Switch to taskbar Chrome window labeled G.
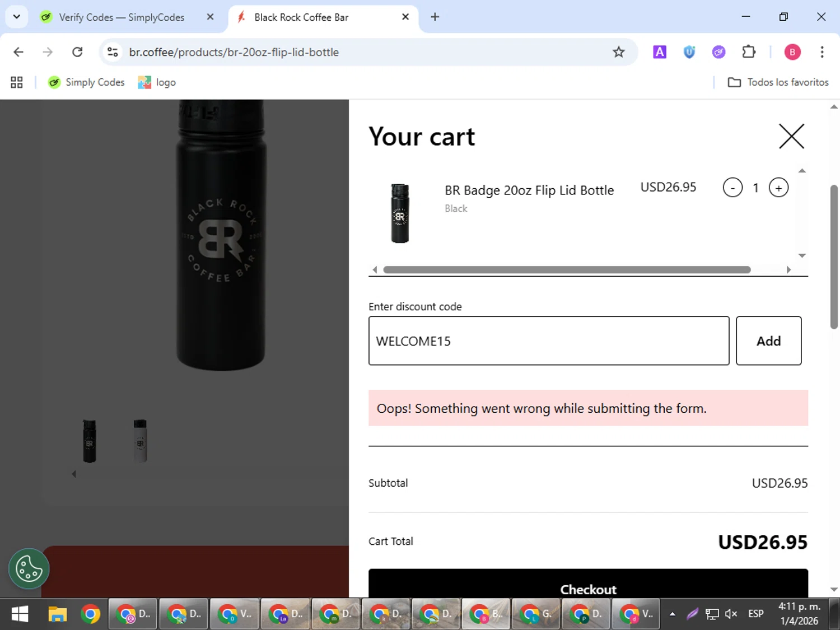Viewport: 840px width, 630px height. pos(536,614)
